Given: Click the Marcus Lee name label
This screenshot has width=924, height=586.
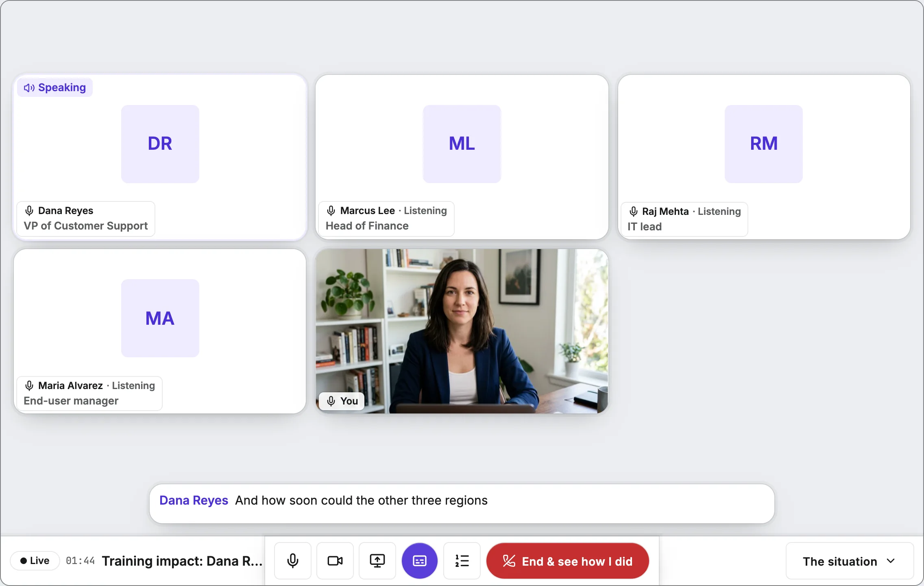Looking at the screenshot, I should pyautogui.click(x=368, y=210).
